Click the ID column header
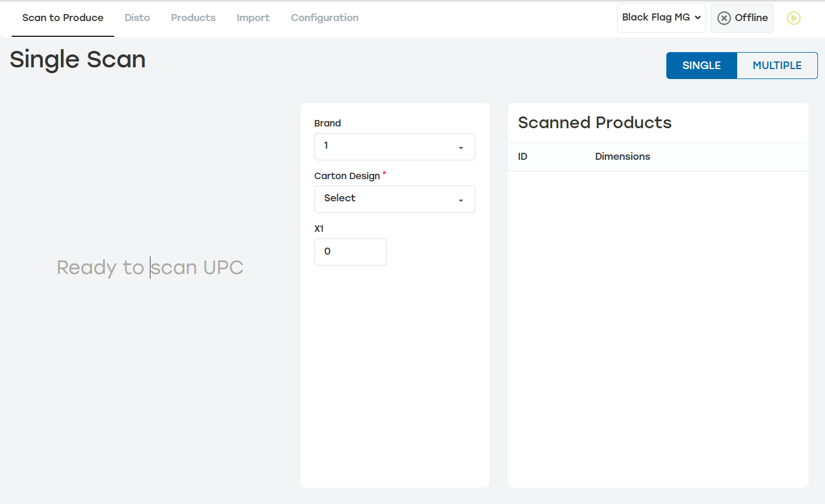The width and height of the screenshot is (825, 504). (523, 156)
